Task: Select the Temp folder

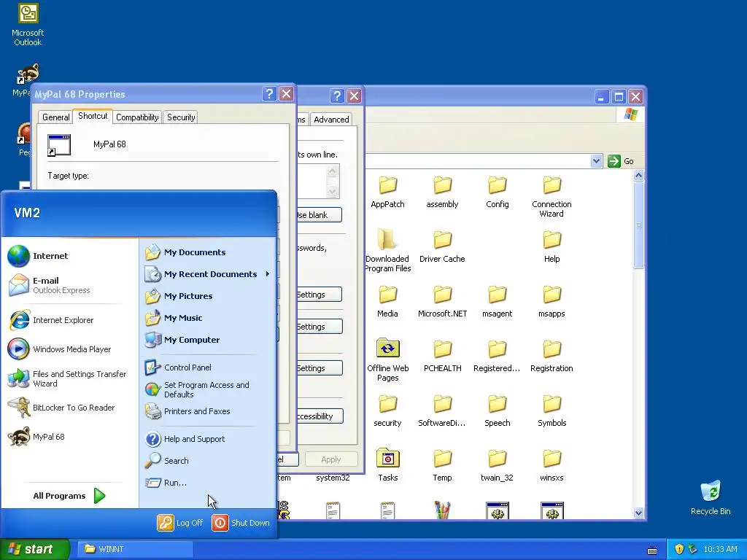Action: (x=442, y=466)
